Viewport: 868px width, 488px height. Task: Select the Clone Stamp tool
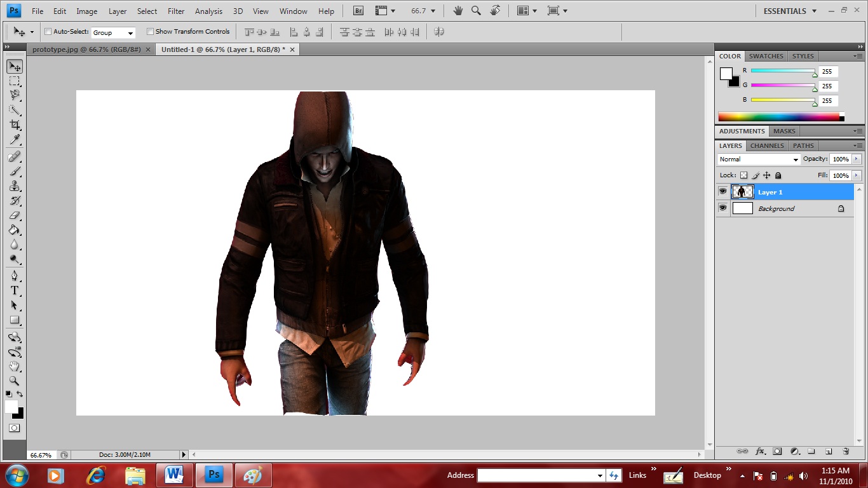(x=15, y=186)
